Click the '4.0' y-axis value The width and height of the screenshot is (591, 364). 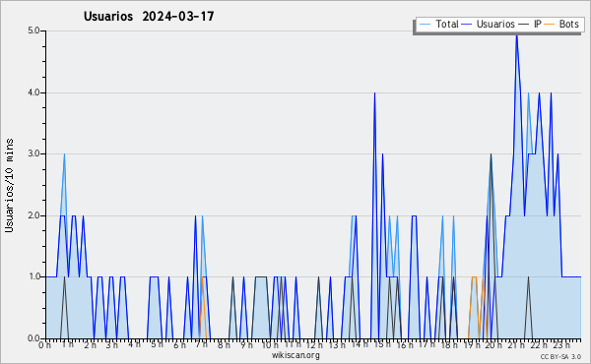pos(33,92)
